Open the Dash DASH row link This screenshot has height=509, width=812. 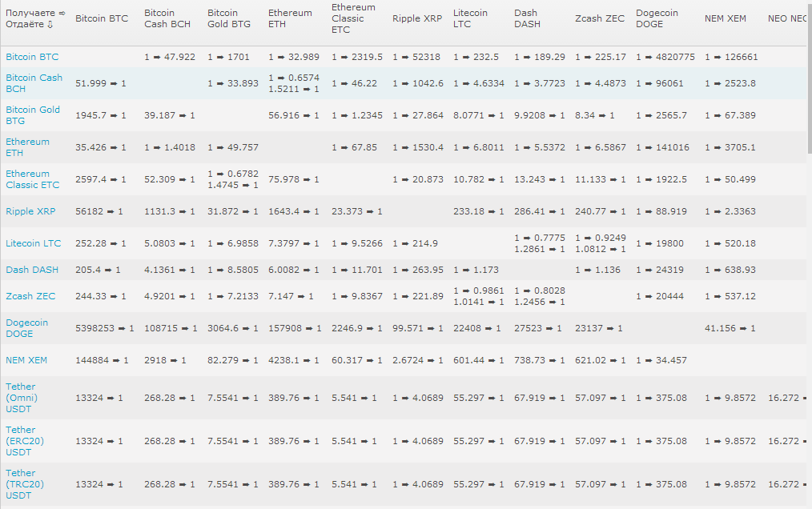(32, 270)
